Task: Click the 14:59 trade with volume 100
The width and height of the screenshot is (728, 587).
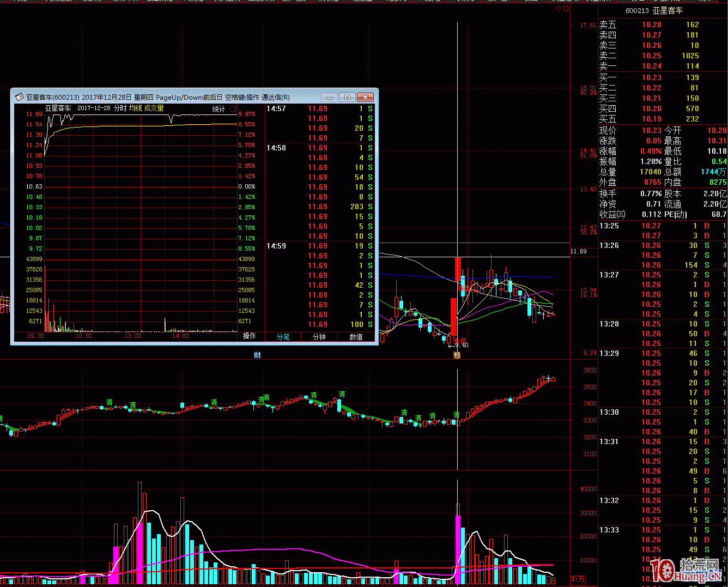Action: click(320, 324)
